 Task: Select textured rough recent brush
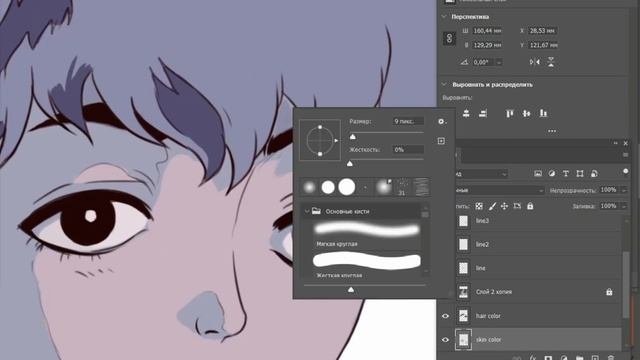[421, 187]
